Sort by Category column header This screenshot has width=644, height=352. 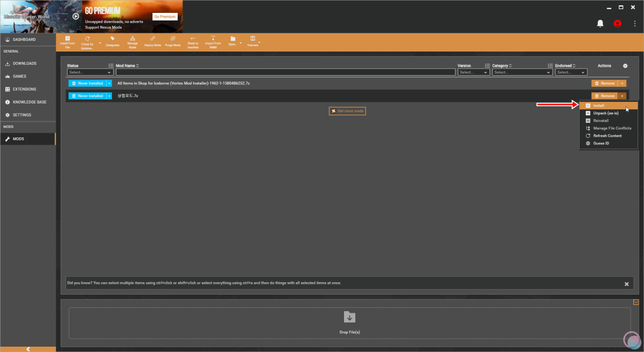[502, 65]
